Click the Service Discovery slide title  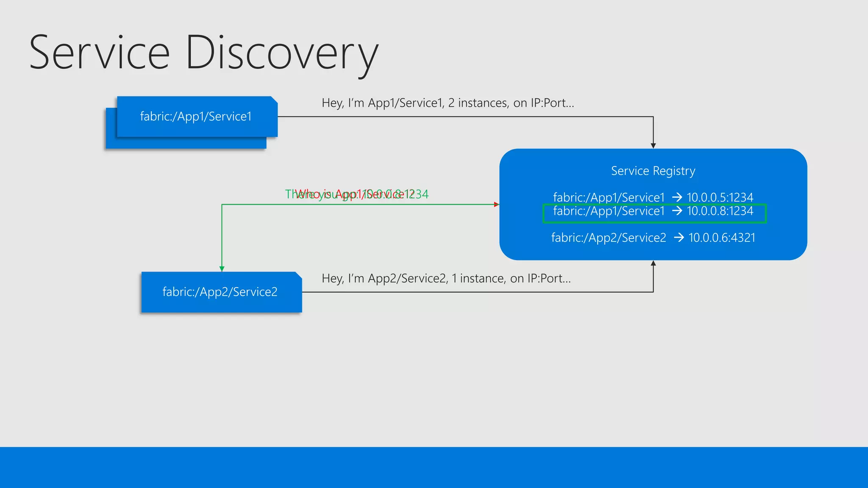click(x=203, y=53)
